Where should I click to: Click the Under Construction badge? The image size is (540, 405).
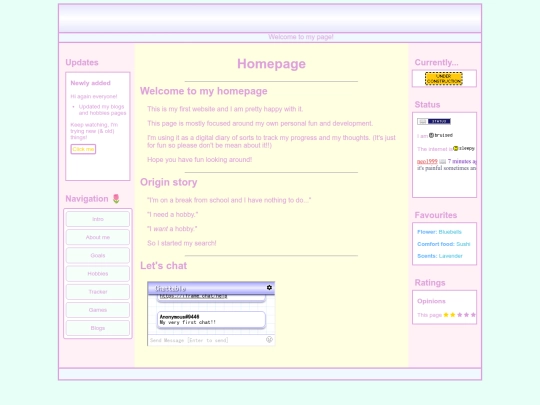point(444,79)
